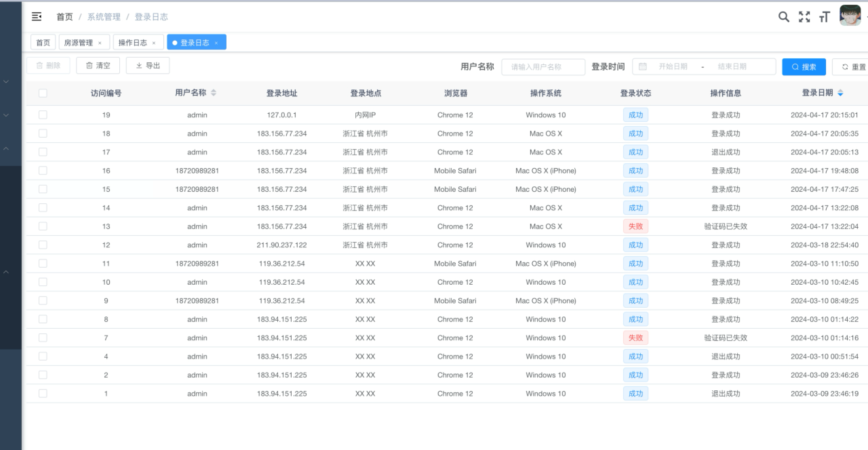Viewport: 868px width, 450px height.
Task: Click the 失败 status tag in row 7
Action: pyautogui.click(x=635, y=337)
